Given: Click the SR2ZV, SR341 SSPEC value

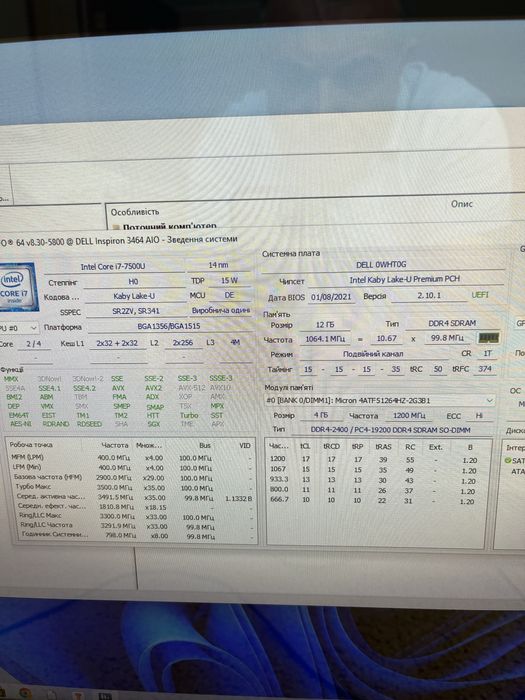Looking at the screenshot, I should (136, 311).
